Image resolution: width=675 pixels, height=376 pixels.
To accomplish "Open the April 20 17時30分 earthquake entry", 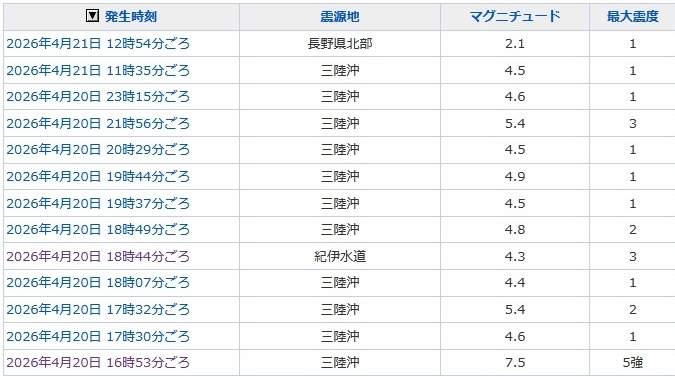I will pos(98,336).
